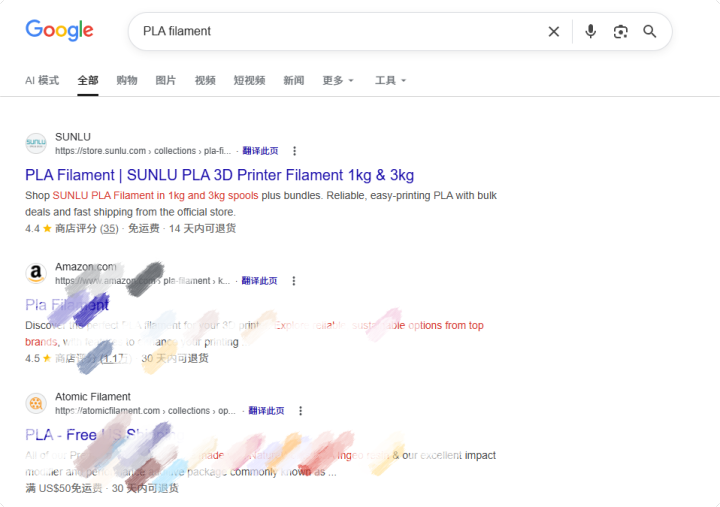720x507 pixels.
Task: Open the SUNLU PLA Filament result title
Action: click(x=219, y=175)
